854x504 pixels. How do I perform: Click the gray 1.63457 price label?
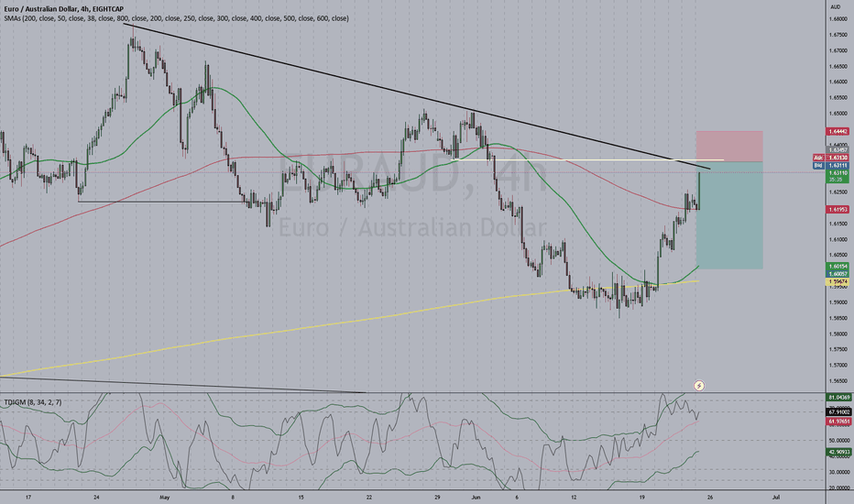838,150
